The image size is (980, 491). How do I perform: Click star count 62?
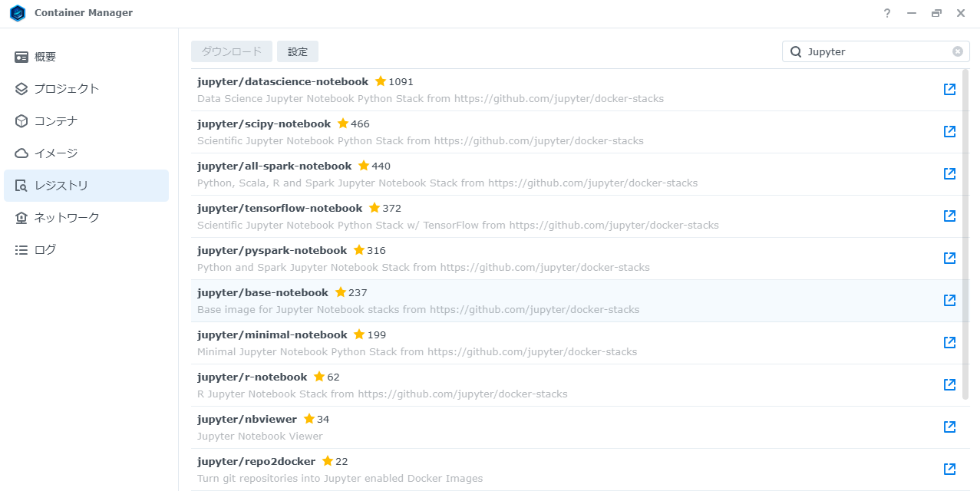(333, 377)
